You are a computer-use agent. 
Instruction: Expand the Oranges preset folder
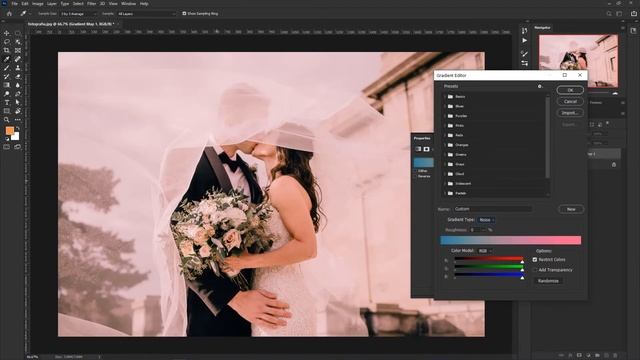click(444, 145)
